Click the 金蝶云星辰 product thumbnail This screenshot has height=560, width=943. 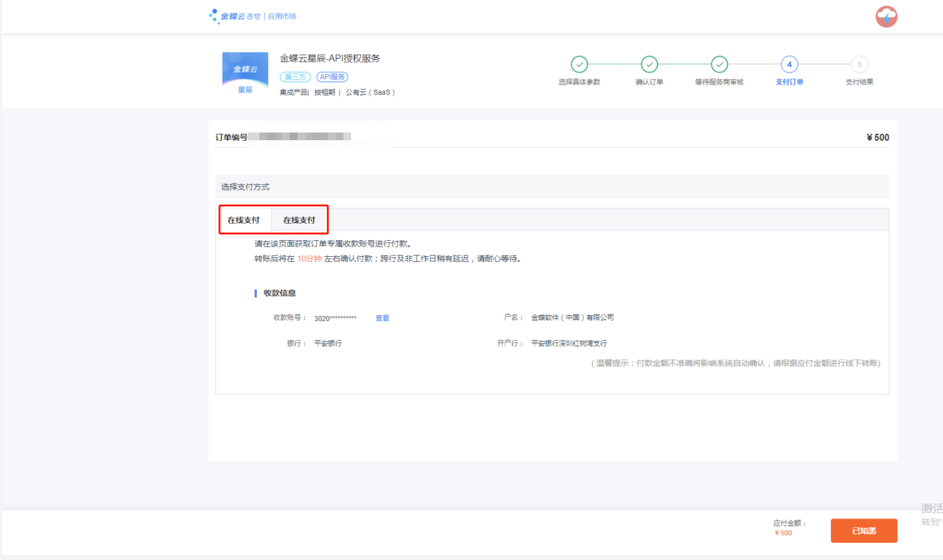point(245,73)
